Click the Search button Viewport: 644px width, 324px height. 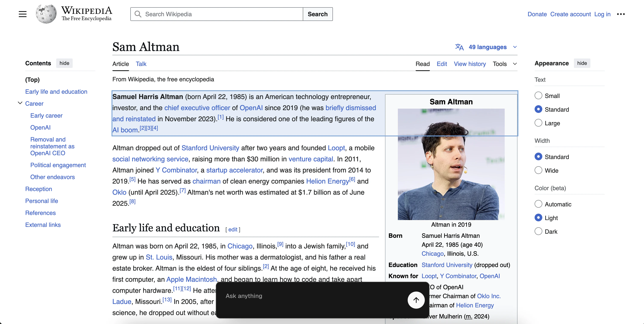[318, 14]
